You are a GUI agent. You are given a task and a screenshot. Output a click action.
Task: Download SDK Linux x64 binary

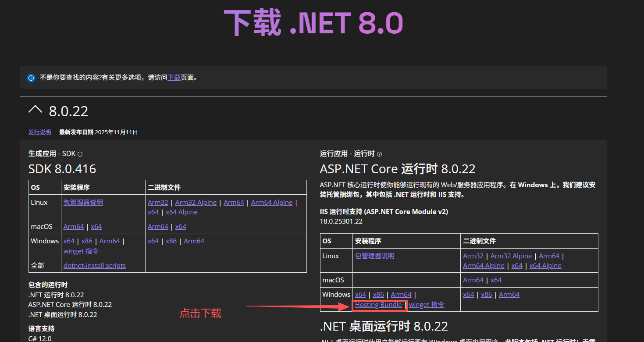point(153,212)
